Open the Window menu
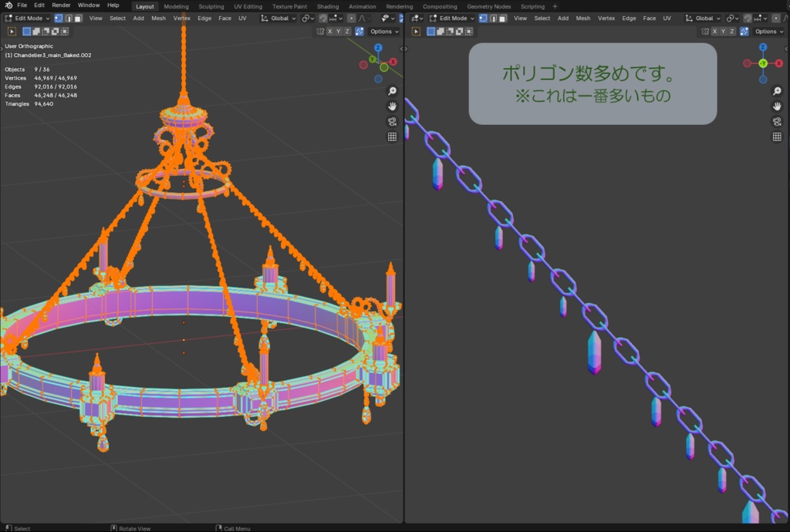 pos(89,5)
